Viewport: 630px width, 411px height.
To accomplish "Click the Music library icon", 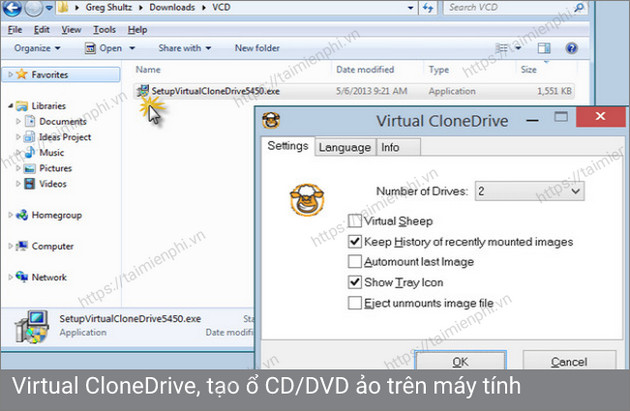I will (x=30, y=152).
